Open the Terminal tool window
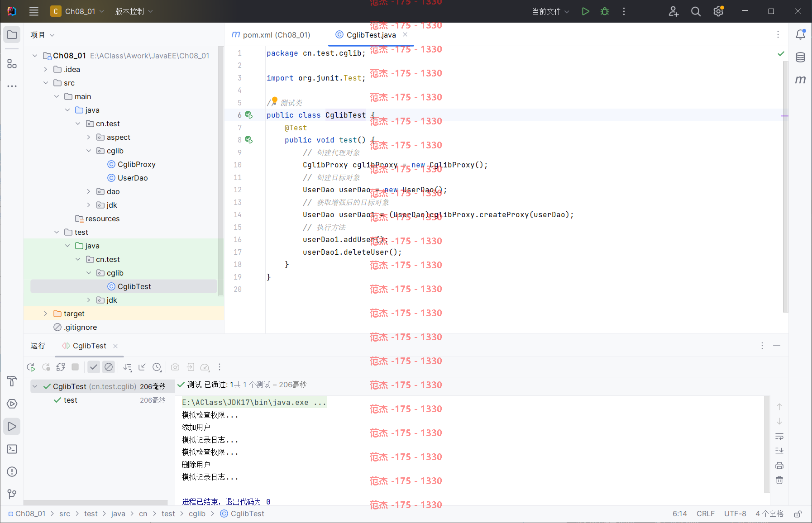This screenshot has height=523, width=812. [12, 449]
